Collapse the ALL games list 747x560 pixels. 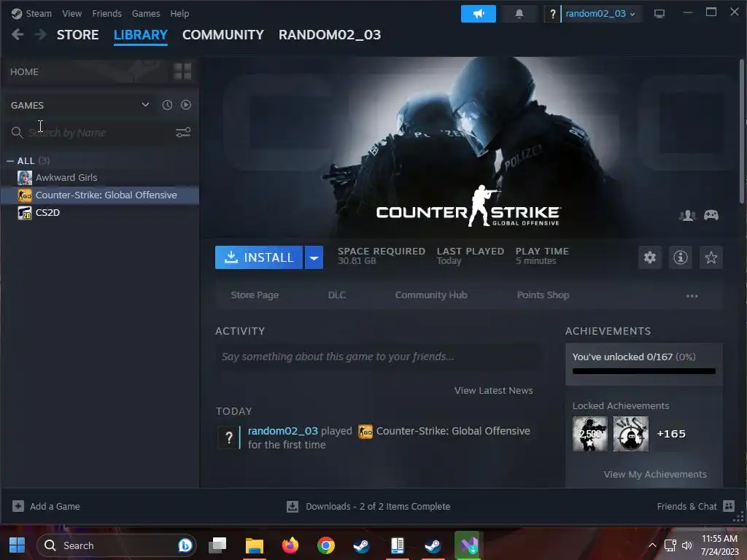pos(10,161)
